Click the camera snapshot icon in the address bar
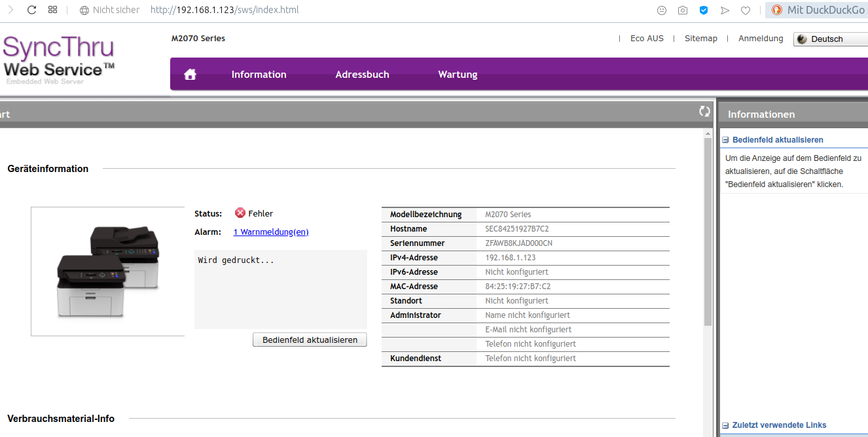868x437 pixels. pyautogui.click(x=683, y=10)
